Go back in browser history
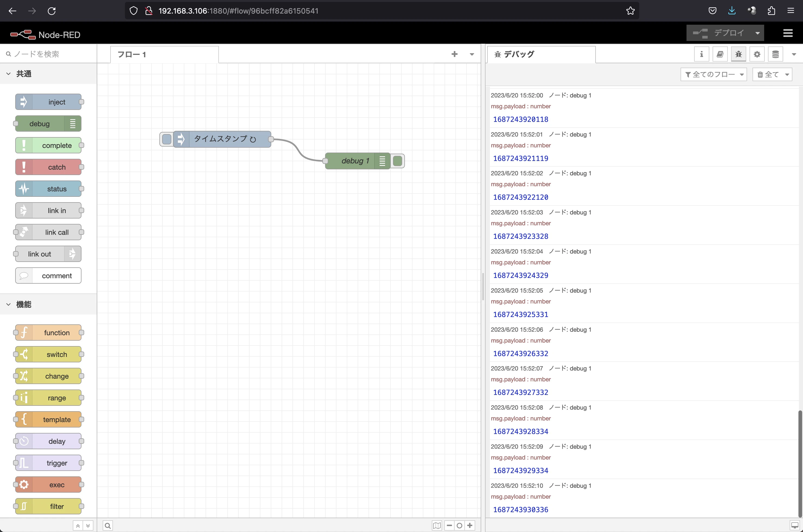 click(x=12, y=11)
